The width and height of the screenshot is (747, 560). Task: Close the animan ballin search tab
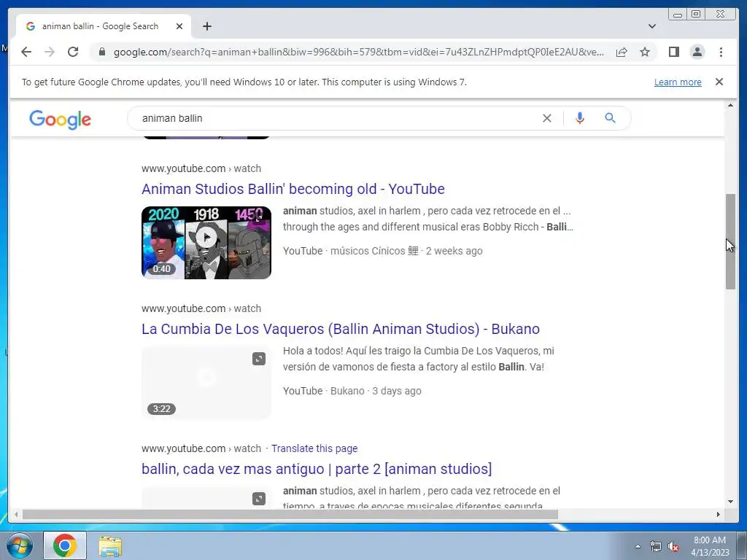179,26
